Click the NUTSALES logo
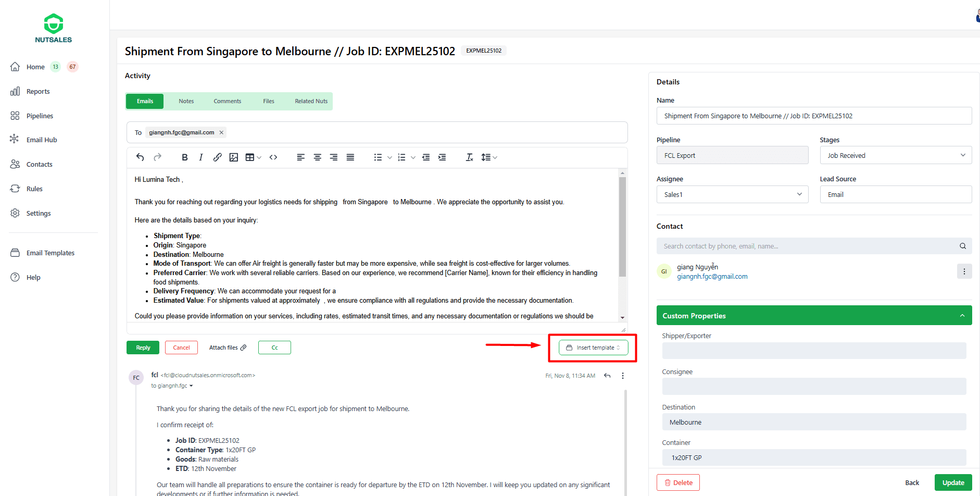The height and width of the screenshot is (496, 980). pos(54,28)
